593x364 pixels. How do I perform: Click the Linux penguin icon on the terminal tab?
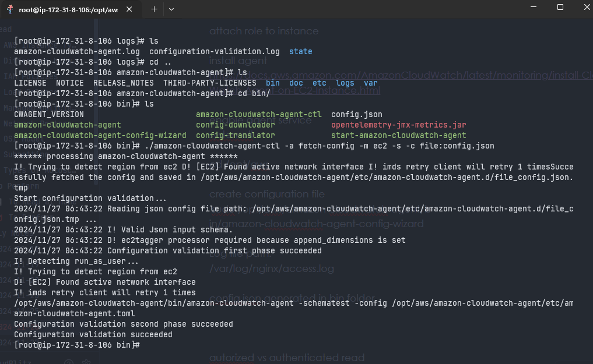[10, 9]
